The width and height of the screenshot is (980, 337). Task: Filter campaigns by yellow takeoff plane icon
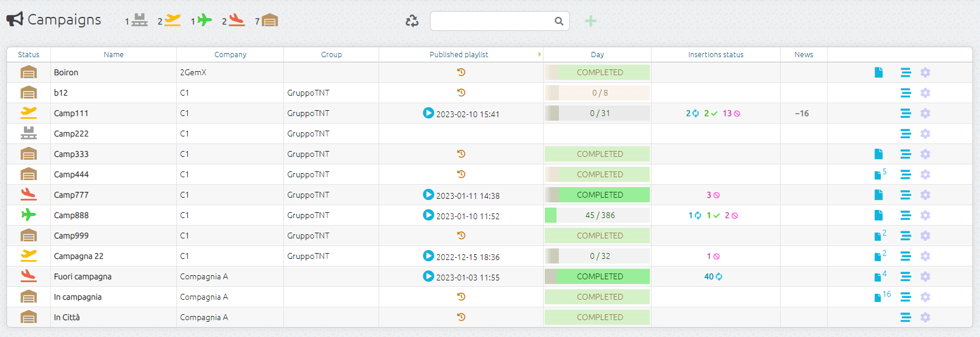pos(173,20)
